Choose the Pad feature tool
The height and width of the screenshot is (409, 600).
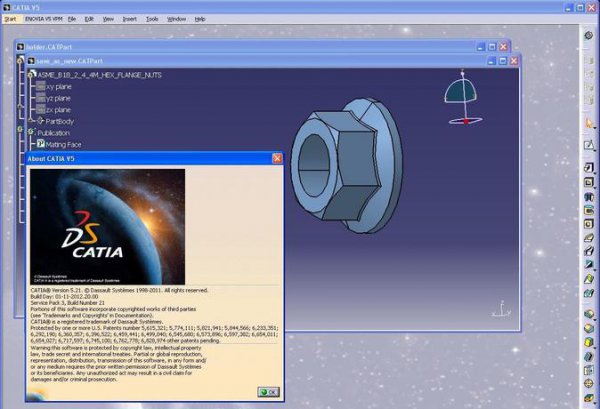pyautogui.click(x=589, y=168)
